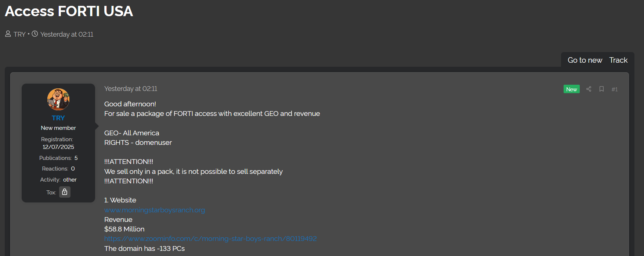Open the morningstarboysranch.org website link
644x256 pixels.
point(155,210)
